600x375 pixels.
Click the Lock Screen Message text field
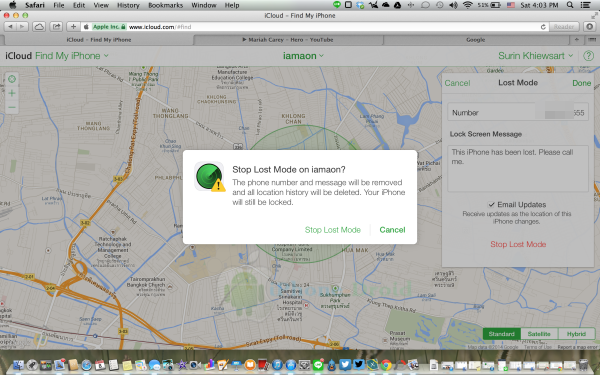point(518,168)
